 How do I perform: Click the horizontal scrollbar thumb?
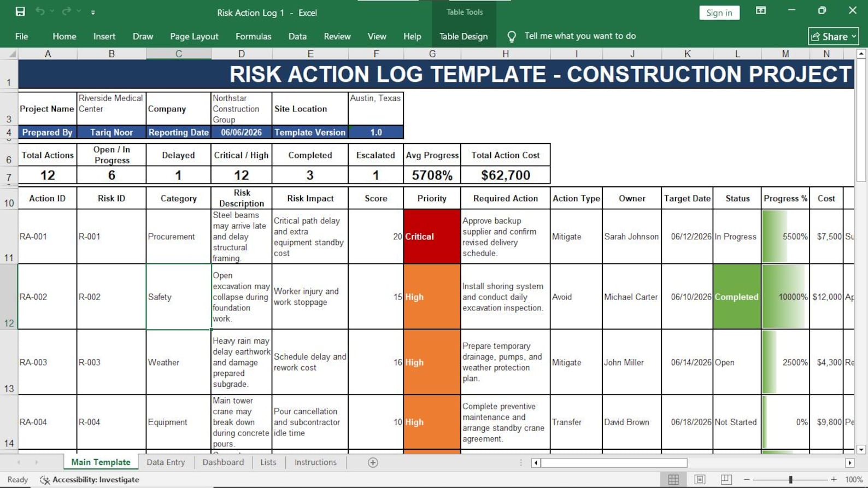(614, 463)
